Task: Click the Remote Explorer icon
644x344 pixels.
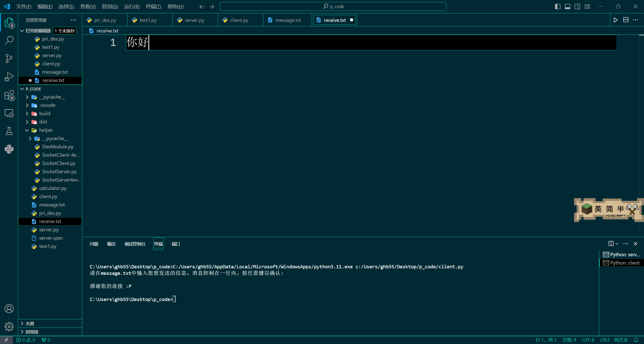Action: click(9, 113)
